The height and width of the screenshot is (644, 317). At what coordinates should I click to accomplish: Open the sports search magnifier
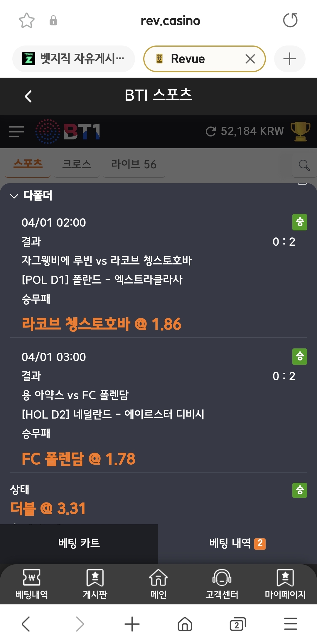(304, 165)
